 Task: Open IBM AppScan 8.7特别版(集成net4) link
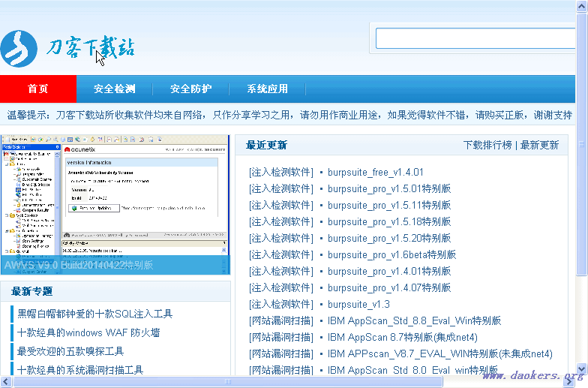click(402, 338)
